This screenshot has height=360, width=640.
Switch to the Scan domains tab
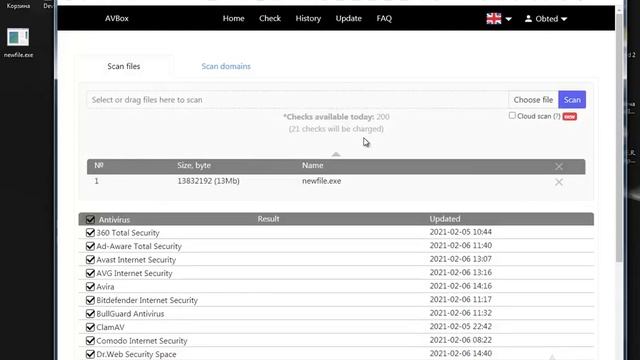click(226, 66)
